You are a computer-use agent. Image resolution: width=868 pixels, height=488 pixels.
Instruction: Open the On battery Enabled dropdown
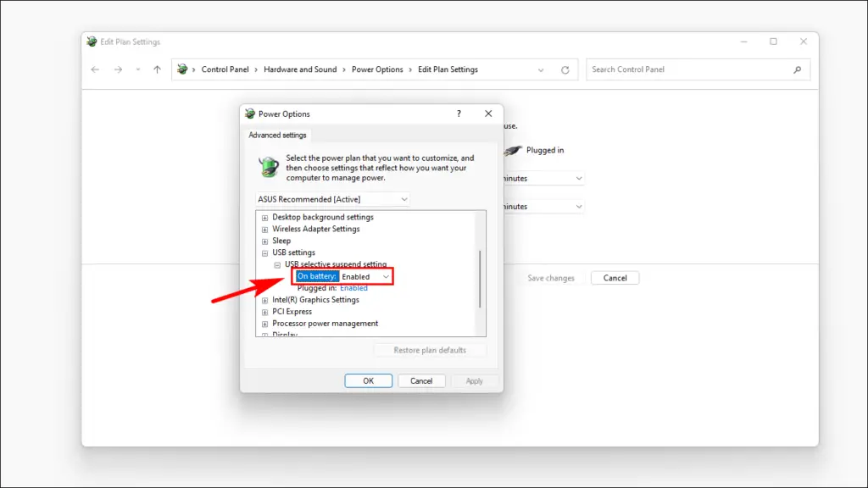(x=366, y=277)
